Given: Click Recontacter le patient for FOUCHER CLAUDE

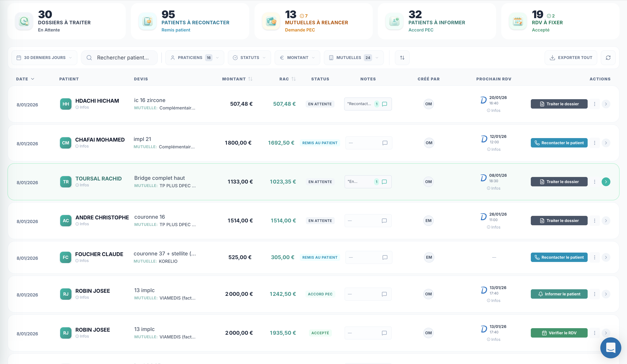Looking at the screenshot, I should (x=559, y=257).
